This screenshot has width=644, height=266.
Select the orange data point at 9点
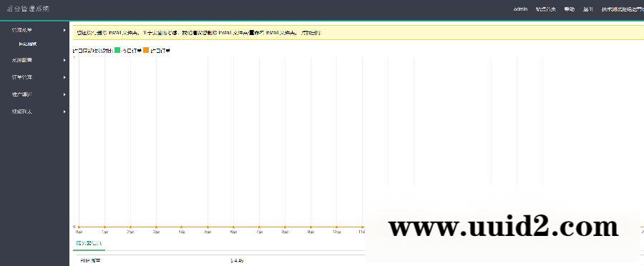(x=311, y=227)
